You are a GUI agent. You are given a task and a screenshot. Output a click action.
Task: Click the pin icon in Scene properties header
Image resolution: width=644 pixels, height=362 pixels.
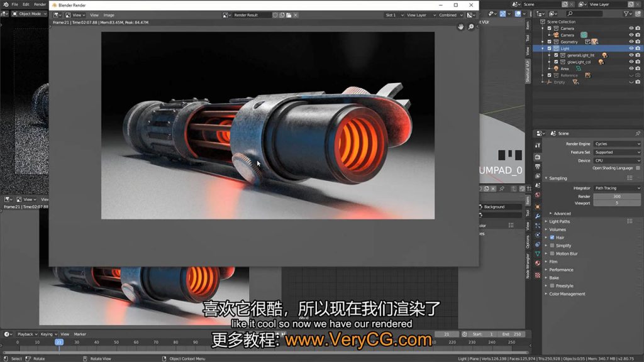tap(638, 133)
